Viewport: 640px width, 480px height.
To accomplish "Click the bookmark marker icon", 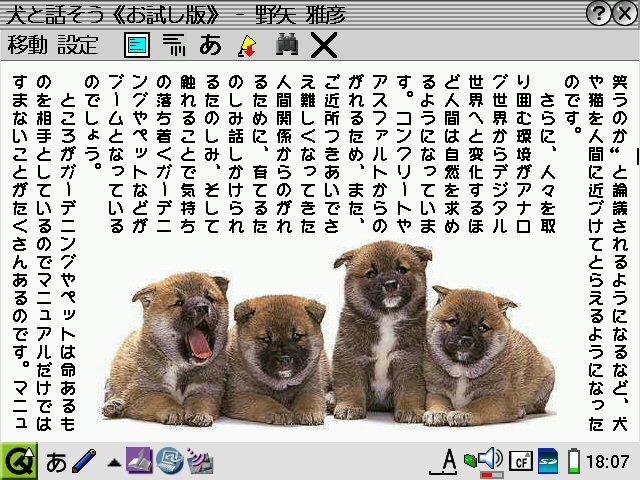I will pos(247,44).
